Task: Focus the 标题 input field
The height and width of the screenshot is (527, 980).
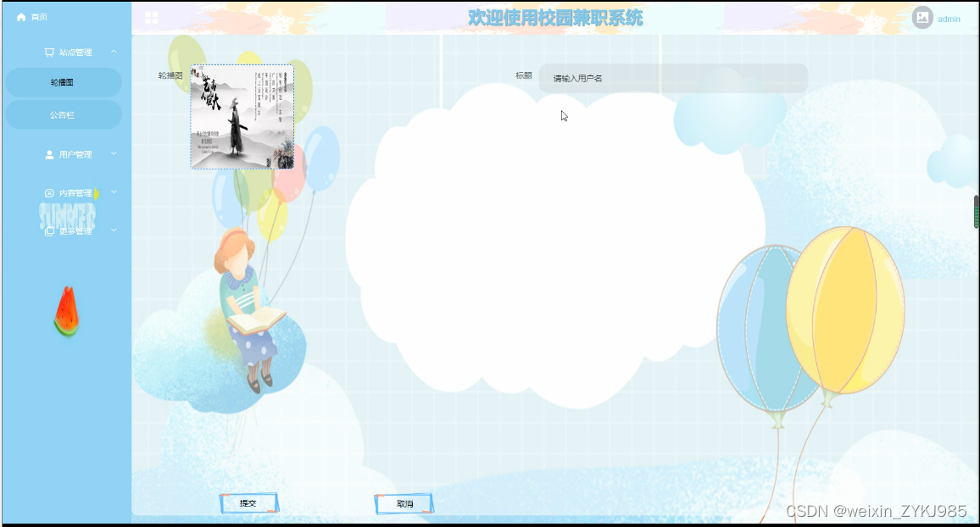Action: coord(673,79)
